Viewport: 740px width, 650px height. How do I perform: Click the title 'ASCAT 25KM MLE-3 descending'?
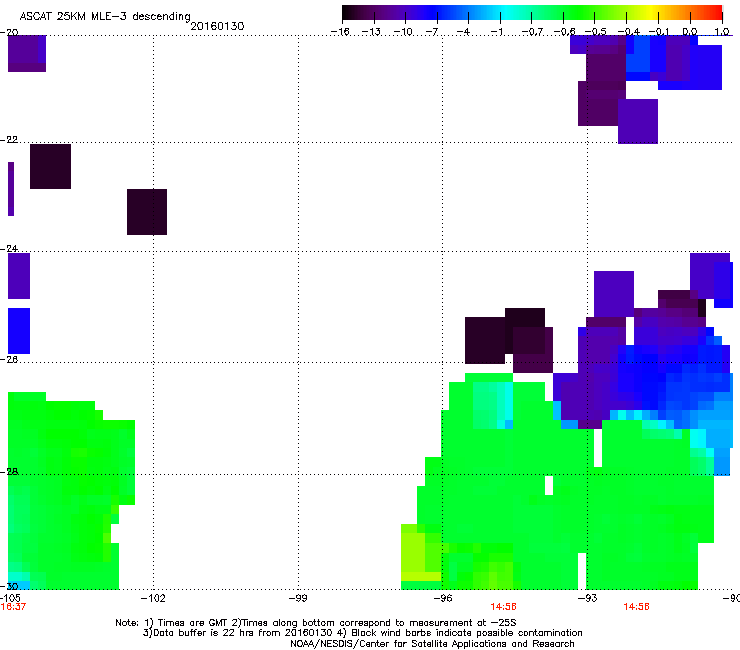click(x=105, y=17)
